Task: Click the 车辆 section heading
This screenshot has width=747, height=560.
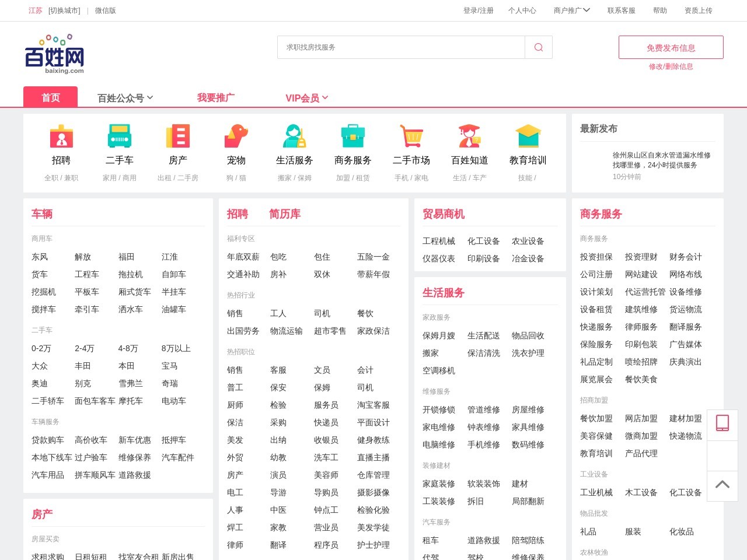Action: tap(42, 214)
